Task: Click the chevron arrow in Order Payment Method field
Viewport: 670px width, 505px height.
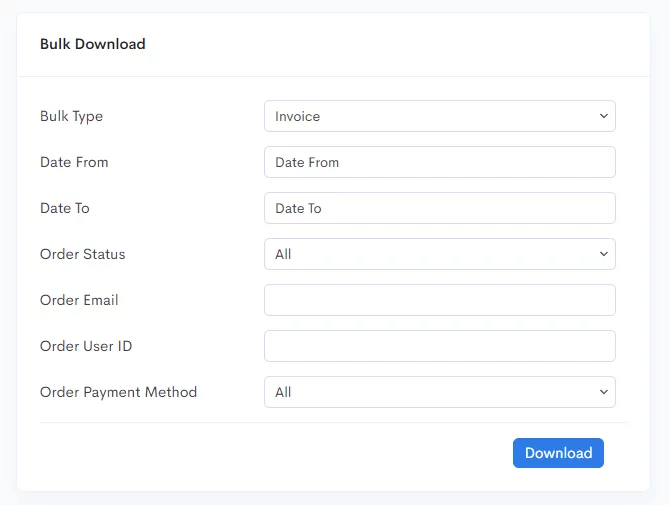Action: [x=603, y=392]
